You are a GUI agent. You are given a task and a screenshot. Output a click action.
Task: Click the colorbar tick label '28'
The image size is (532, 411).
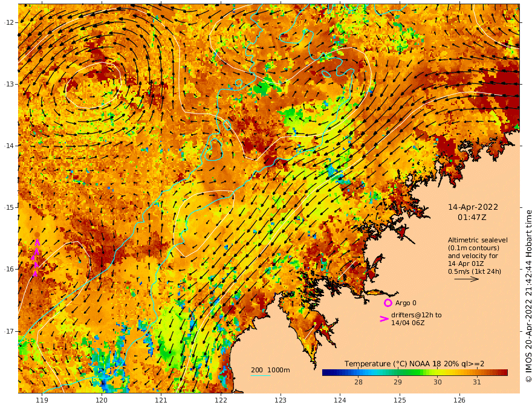[358, 382]
